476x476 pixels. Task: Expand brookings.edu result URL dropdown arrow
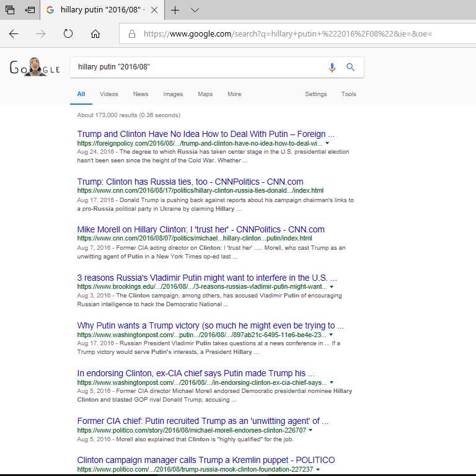click(x=332, y=287)
